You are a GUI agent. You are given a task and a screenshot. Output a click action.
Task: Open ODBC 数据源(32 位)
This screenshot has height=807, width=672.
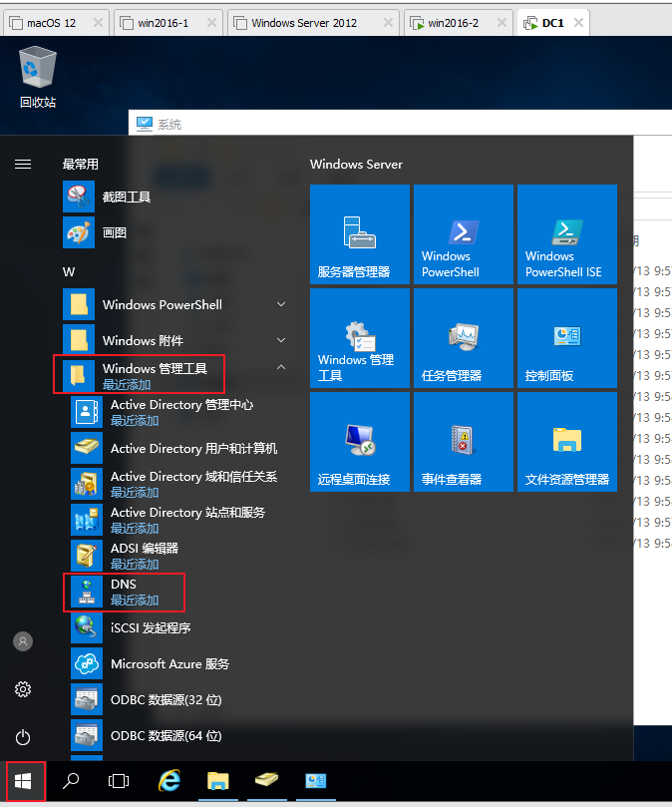[x=178, y=699]
